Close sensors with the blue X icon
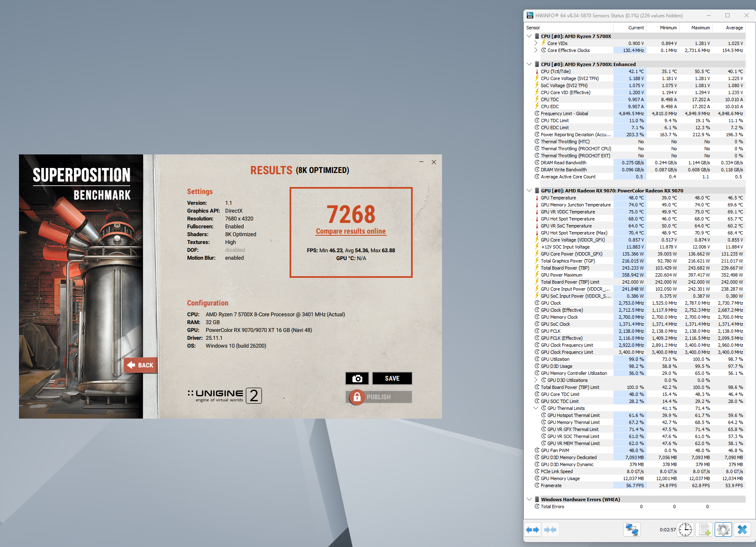 click(742, 530)
